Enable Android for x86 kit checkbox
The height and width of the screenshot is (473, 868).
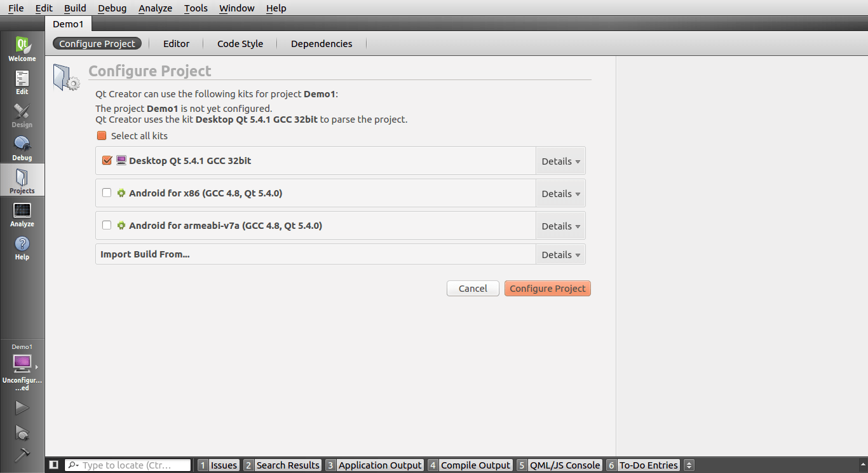point(107,193)
